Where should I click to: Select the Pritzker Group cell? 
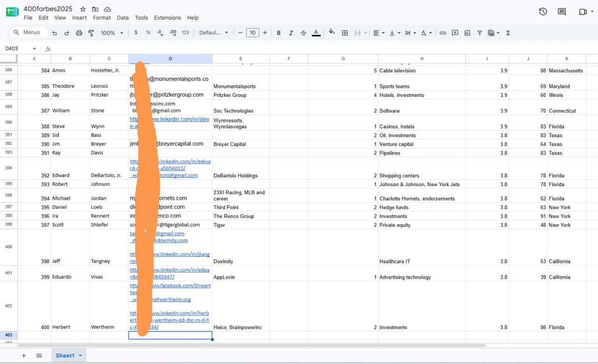click(241, 95)
